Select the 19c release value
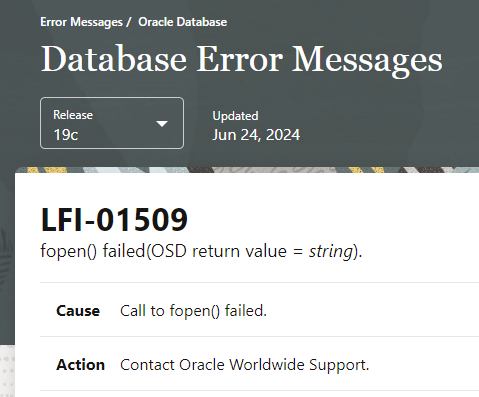 tap(66, 135)
